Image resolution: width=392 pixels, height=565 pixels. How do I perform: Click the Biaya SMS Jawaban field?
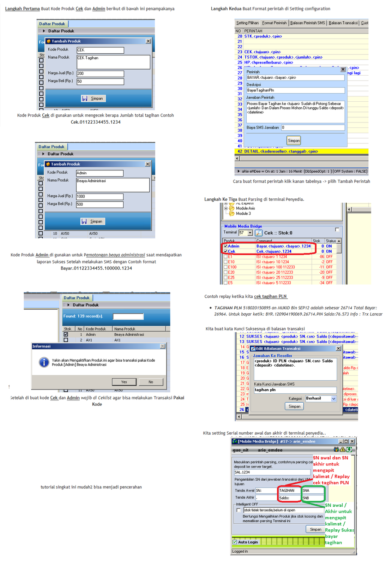pyautogui.click(x=313, y=128)
